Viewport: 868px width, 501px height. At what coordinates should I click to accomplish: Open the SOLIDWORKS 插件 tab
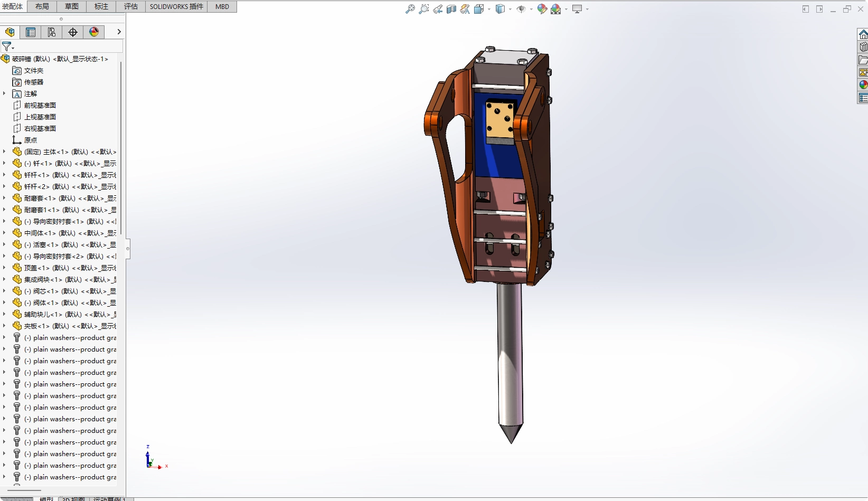[x=176, y=6]
